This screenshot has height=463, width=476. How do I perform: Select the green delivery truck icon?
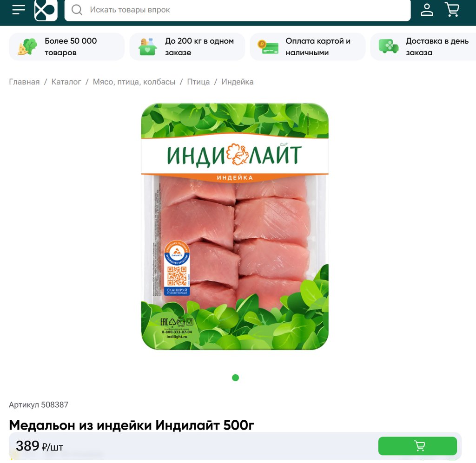point(388,46)
